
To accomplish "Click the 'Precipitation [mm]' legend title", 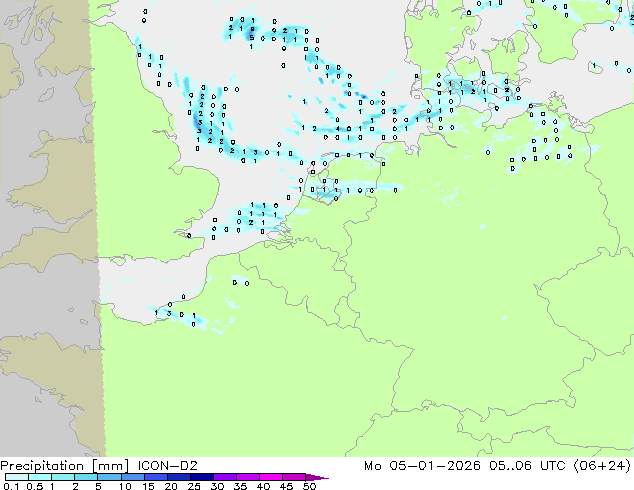I will point(65,466).
